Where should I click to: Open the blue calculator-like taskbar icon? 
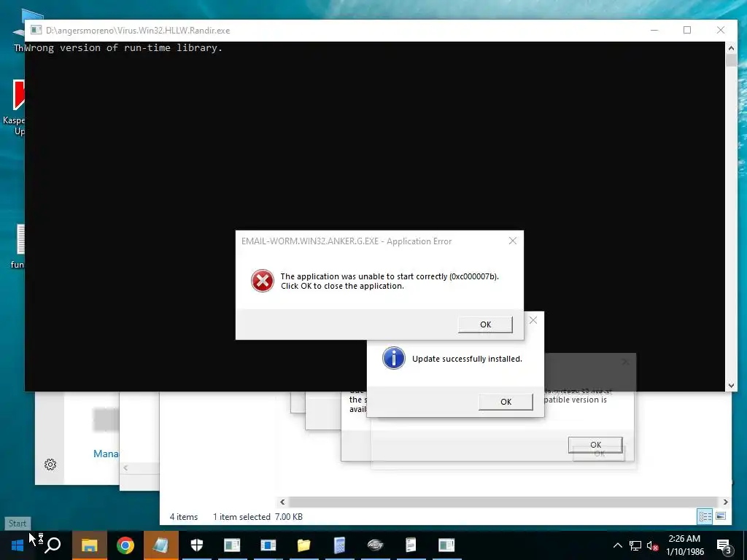[x=339, y=545]
